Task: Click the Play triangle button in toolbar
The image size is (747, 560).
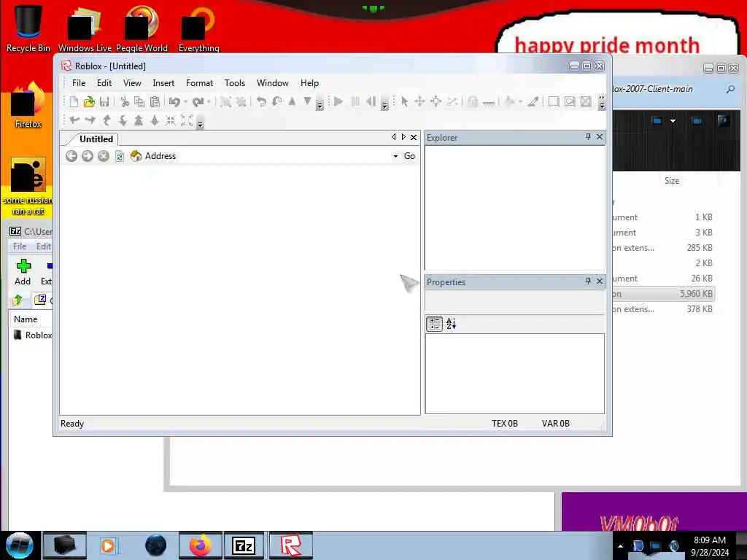Action: point(338,101)
